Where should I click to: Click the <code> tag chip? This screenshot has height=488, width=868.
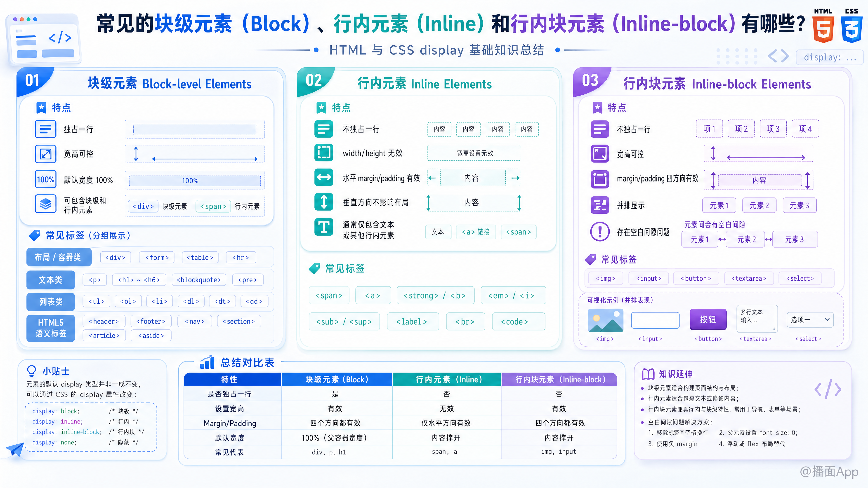coord(519,322)
